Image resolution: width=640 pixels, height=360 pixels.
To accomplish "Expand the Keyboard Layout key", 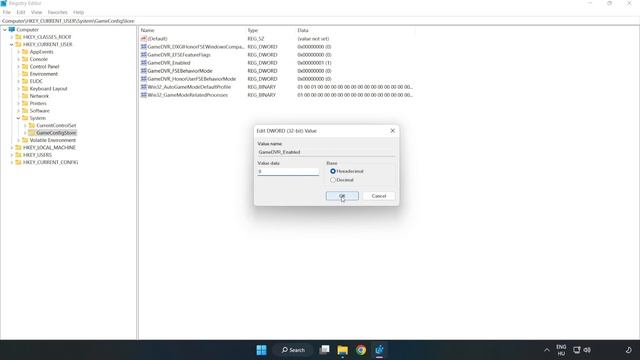I will [18, 89].
